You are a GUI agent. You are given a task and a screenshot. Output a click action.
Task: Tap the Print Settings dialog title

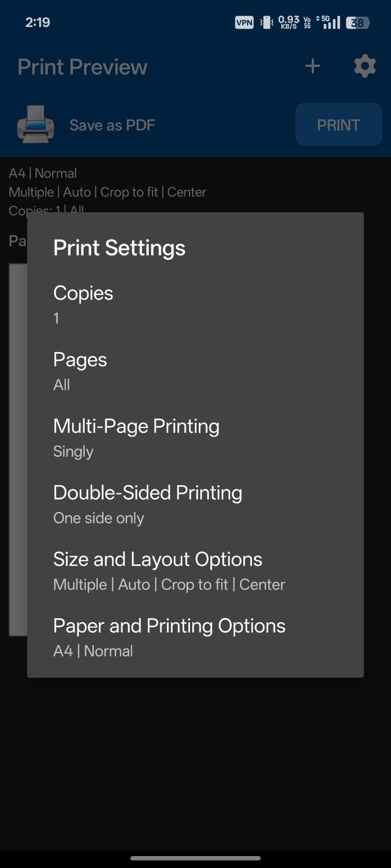(x=119, y=248)
